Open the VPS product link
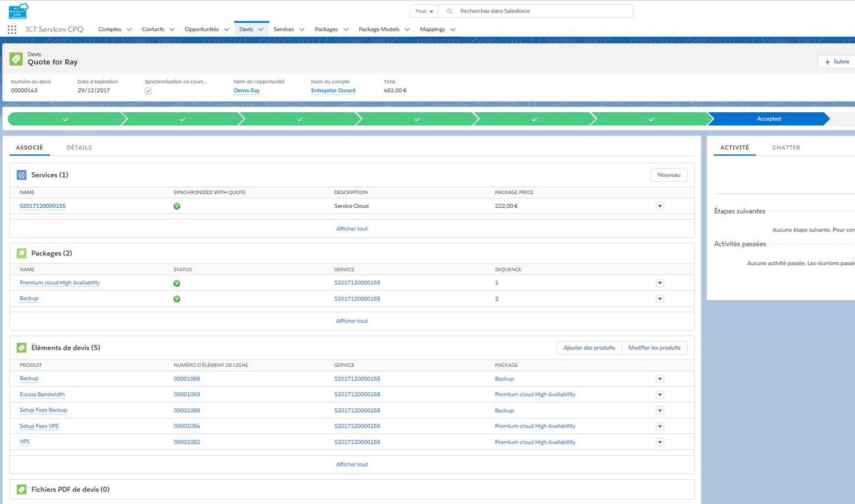Viewport: 855px width, 504px height. (x=24, y=442)
